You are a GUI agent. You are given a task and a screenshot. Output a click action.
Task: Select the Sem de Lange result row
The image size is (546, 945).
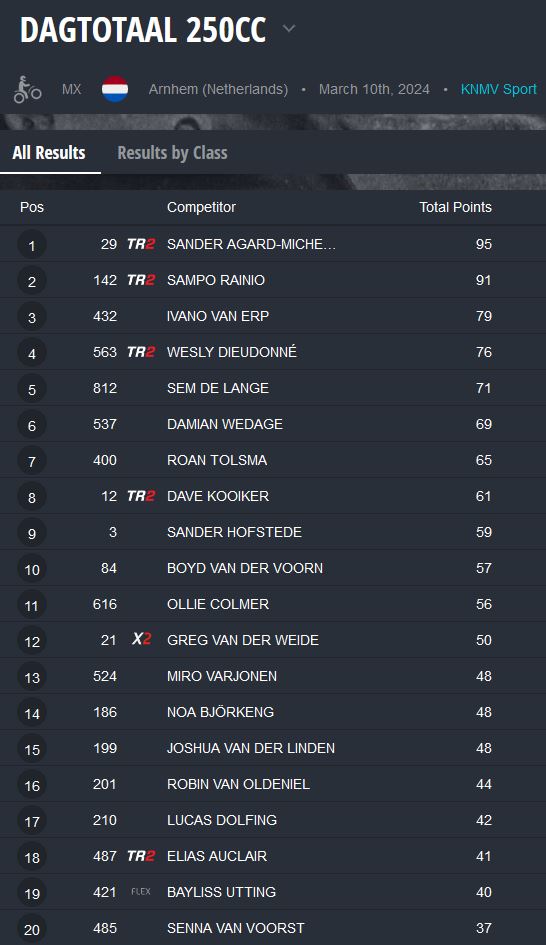click(273, 388)
